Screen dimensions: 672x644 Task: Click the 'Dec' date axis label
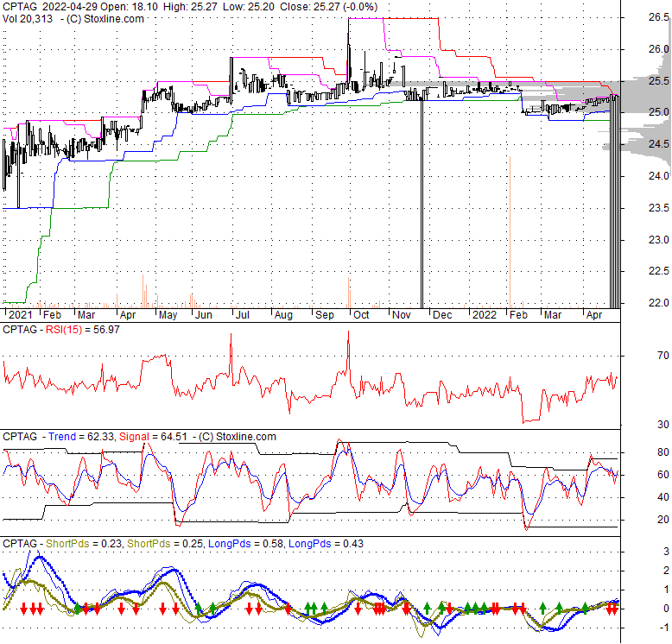coord(442,315)
